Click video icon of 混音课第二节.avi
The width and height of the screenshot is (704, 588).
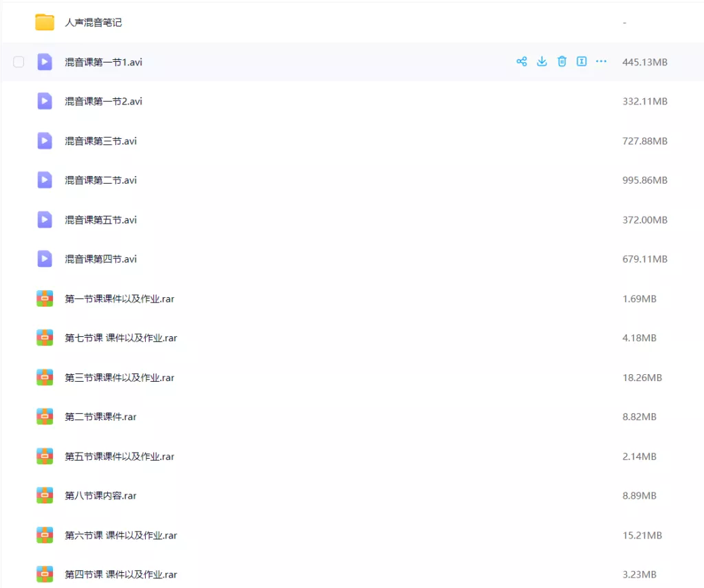[x=45, y=180]
